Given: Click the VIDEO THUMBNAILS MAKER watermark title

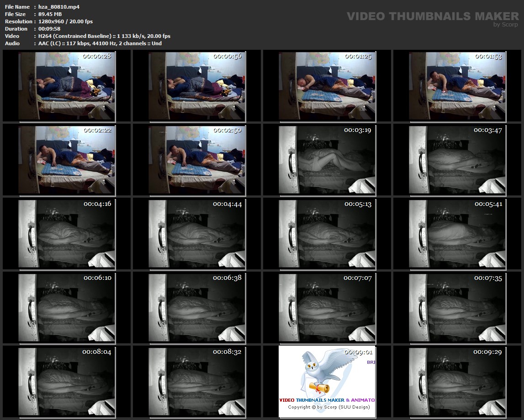Looking at the screenshot, I should [426, 16].
